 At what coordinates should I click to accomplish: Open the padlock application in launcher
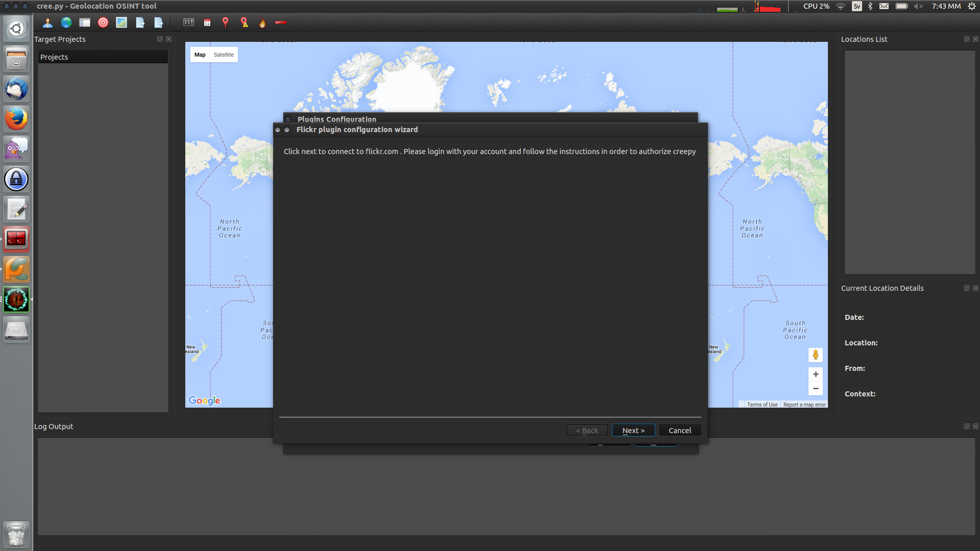[16, 179]
